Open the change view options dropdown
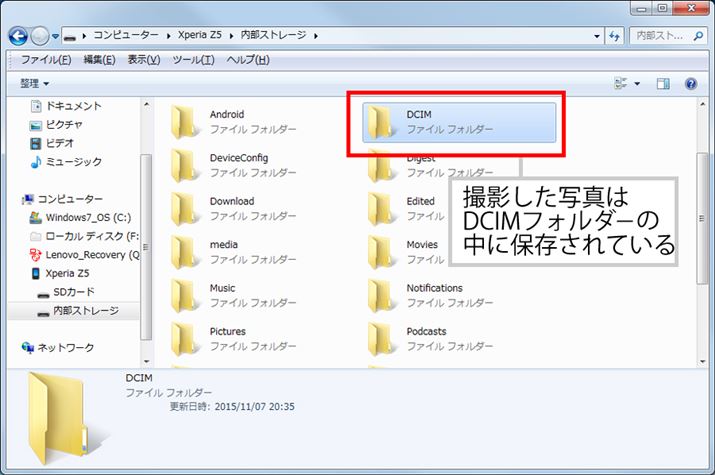The width and height of the screenshot is (715, 475). coord(637,84)
